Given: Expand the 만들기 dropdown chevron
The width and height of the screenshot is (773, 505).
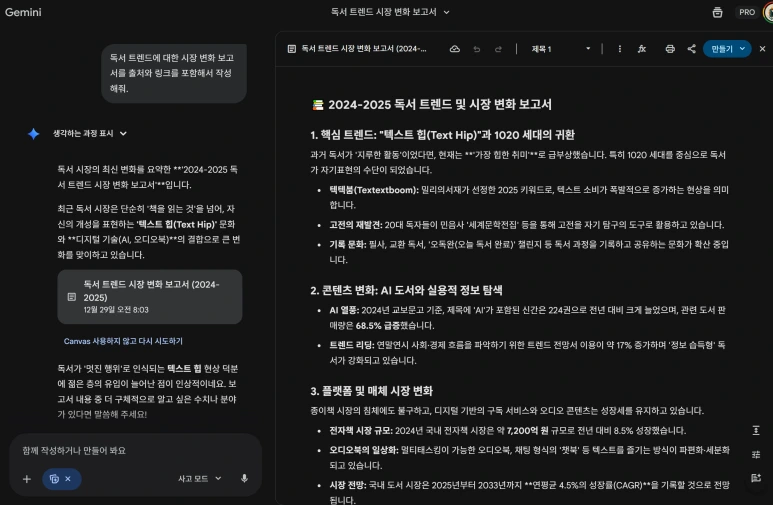Looking at the screenshot, I should [742, 49].
